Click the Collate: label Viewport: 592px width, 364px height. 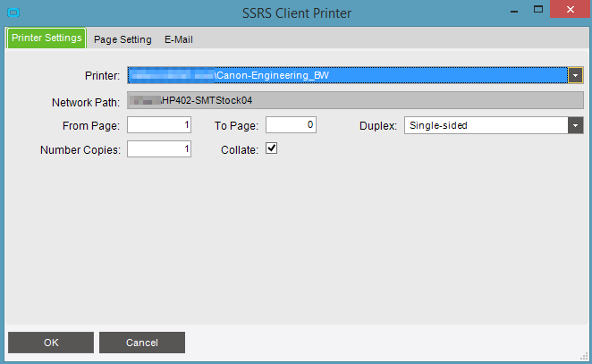pos(240,150)
